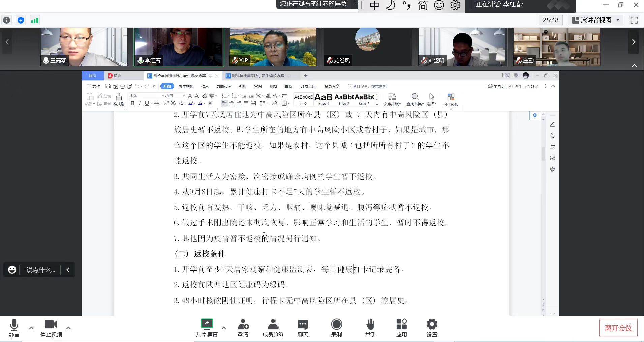Click the signal strength bars indicator
Viewport: 644px width, 342px height.
coord(34,20)
